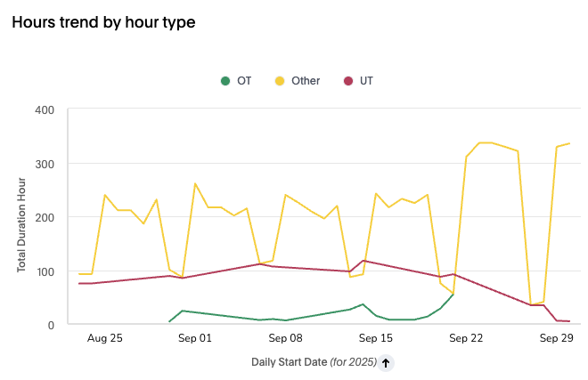Toggle the UT series legend label
Image resolution: width=588 pixels, height=380 pixels.
[366, 81]
